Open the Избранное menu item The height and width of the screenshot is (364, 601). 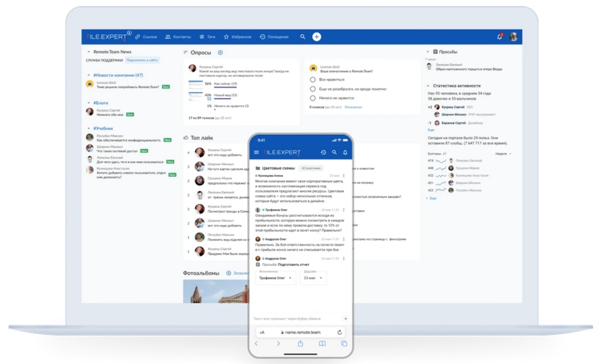pos(237,37)
